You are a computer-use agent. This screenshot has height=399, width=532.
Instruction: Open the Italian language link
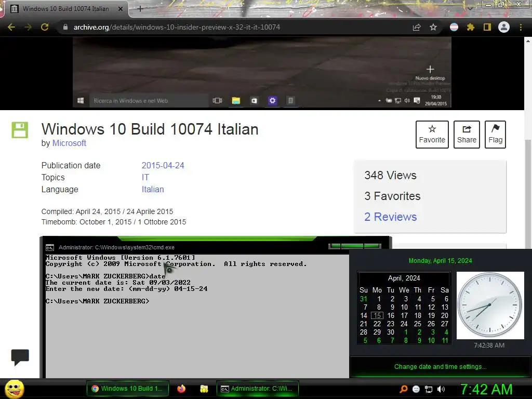pyautogui.click(x=153, y=189)
